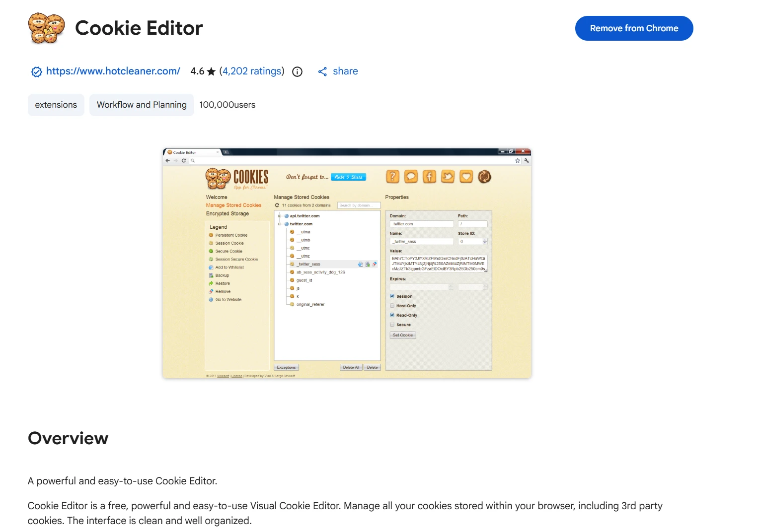Image resolution: width=757 pixels, height=532 pixels.
Task: Click the Store ID stepper arrows
Action: coord(485,241)
